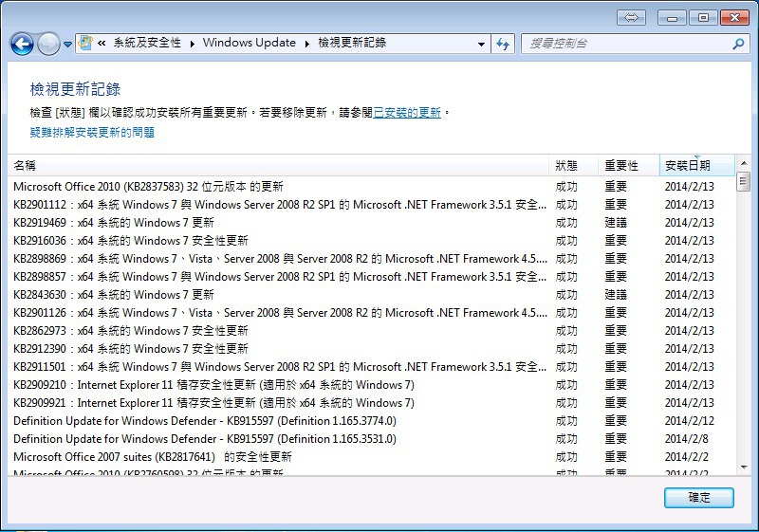Select the KB2916036 安全性更新 row
This screenshot has width=759, height=532.
371,240
